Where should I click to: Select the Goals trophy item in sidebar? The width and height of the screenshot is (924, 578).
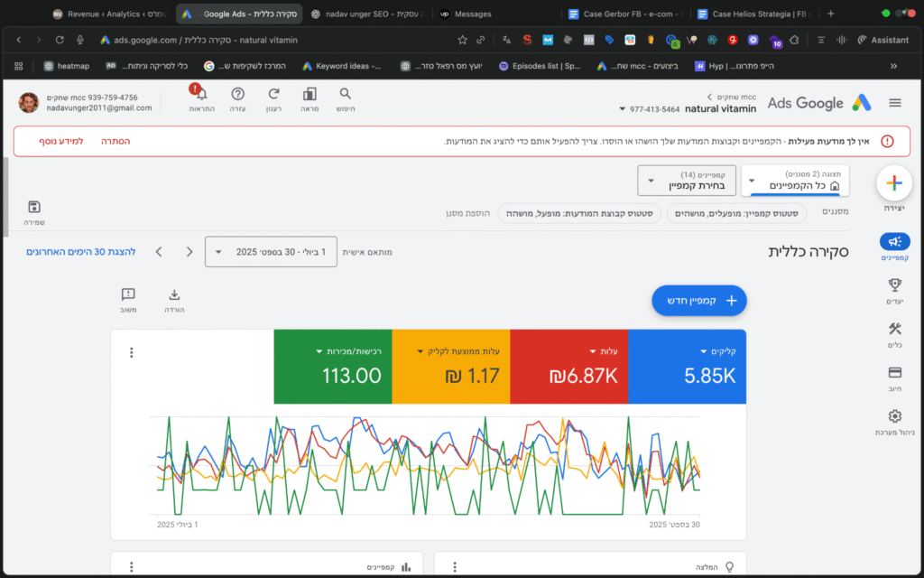pyautogui.click(x=894, y=284)
